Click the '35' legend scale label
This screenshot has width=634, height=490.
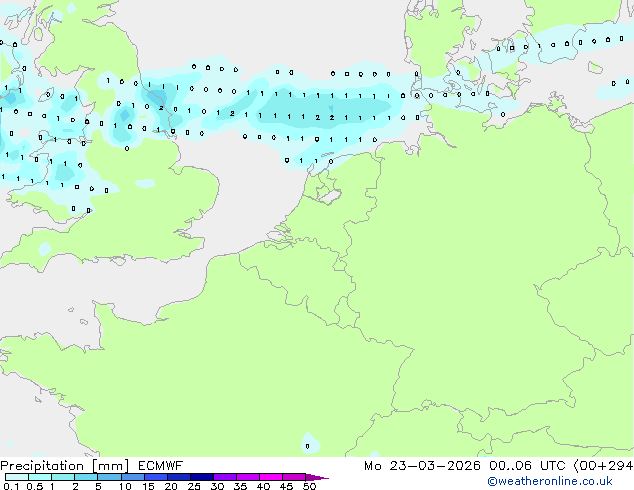240,486
